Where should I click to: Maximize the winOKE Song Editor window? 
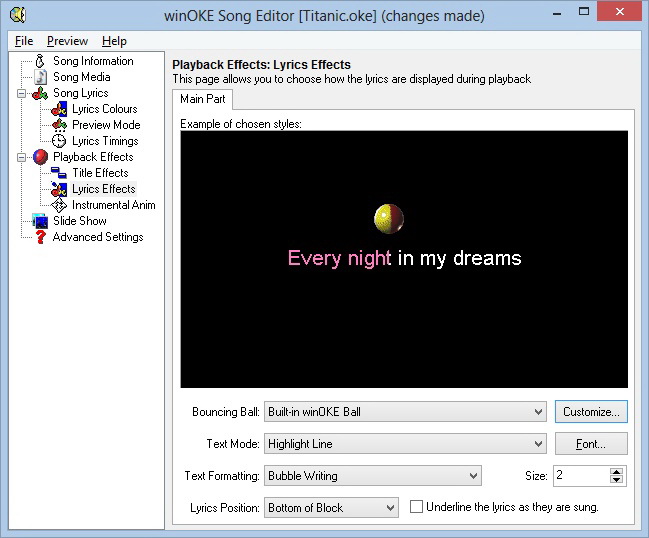[x=584, y=12]
